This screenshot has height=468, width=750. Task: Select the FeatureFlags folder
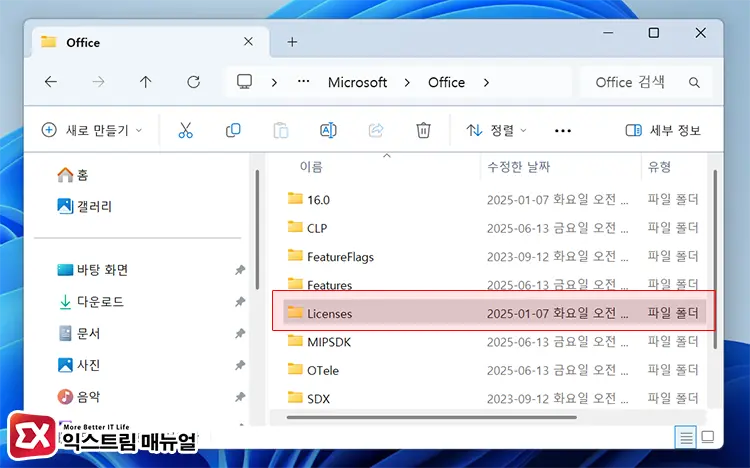[x=493, y=257]
